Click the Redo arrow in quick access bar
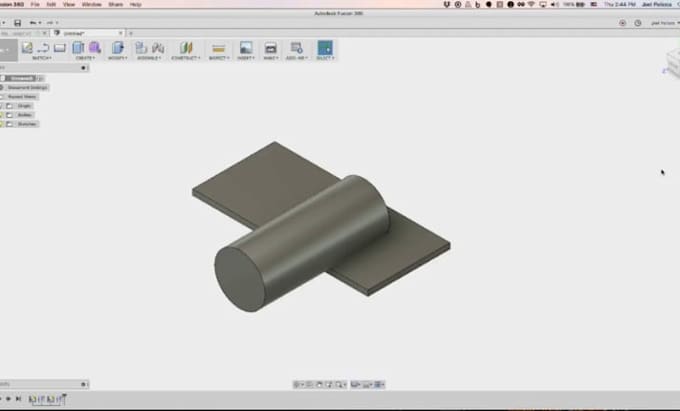 pyautogui.click(x=49, y=23)
